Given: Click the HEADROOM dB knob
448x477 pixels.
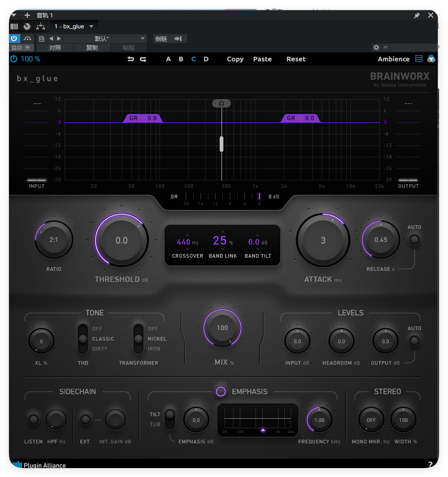Looking at the screenshot, I should [x=342, y=341].
